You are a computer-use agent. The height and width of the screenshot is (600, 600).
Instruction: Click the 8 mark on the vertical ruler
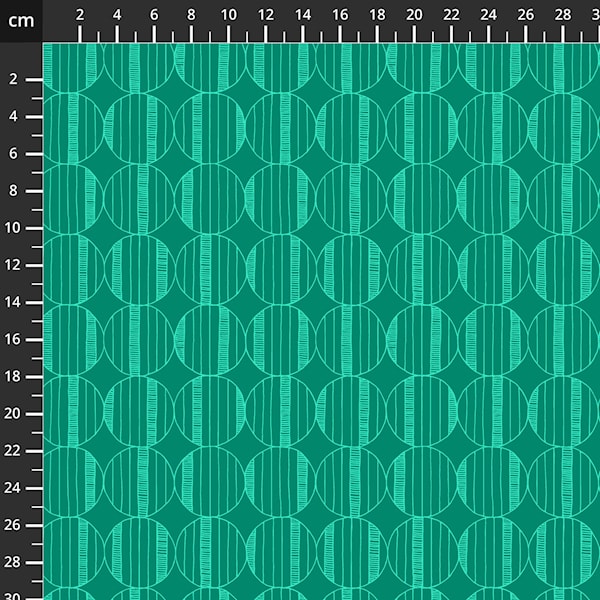[13, 191]
